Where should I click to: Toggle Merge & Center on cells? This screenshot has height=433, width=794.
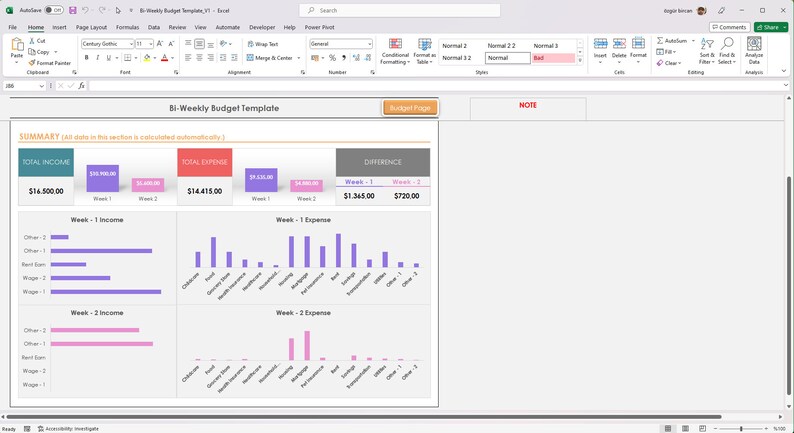click(x=269, y=58)
